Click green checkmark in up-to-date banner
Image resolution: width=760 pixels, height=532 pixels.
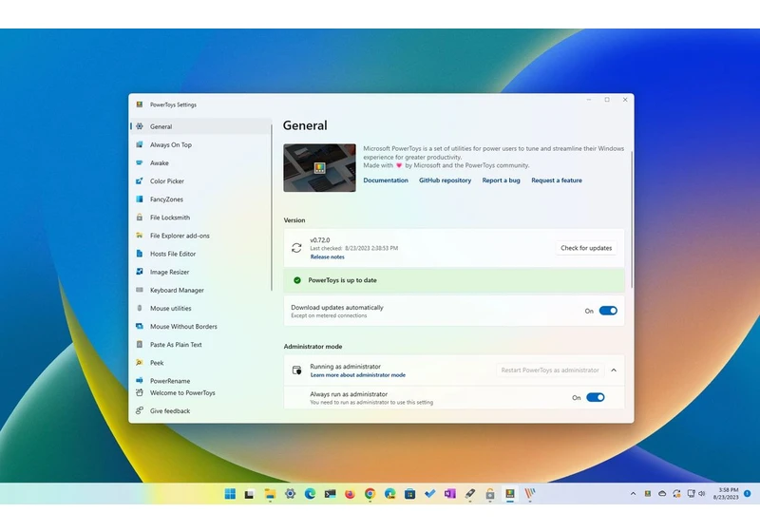coord(297,280)
